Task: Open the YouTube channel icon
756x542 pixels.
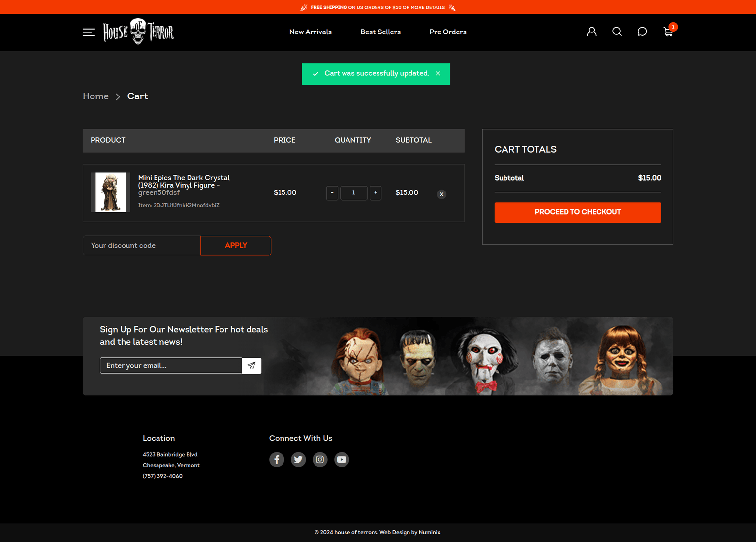Action: click(342, 460)
